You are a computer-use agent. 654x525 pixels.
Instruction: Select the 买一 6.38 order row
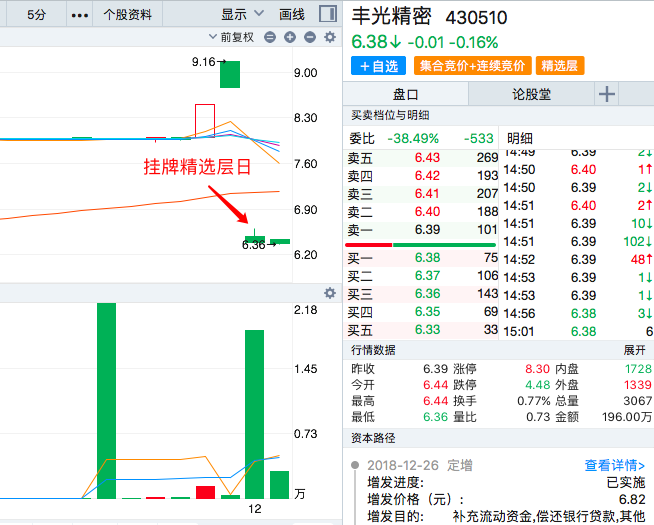[422, 258]
